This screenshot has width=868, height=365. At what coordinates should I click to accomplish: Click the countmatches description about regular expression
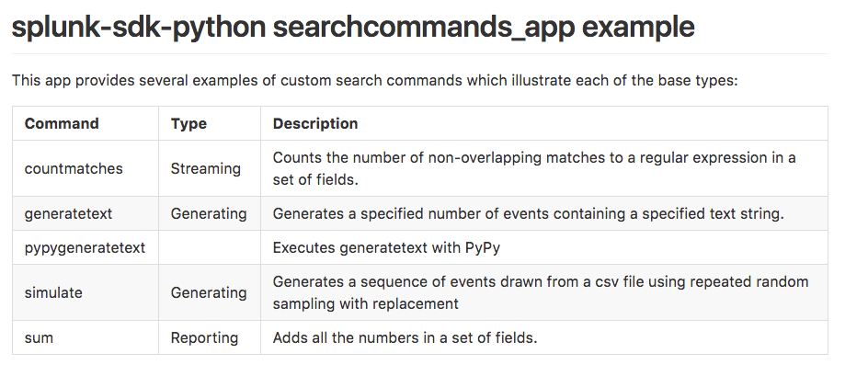[534, 168]
